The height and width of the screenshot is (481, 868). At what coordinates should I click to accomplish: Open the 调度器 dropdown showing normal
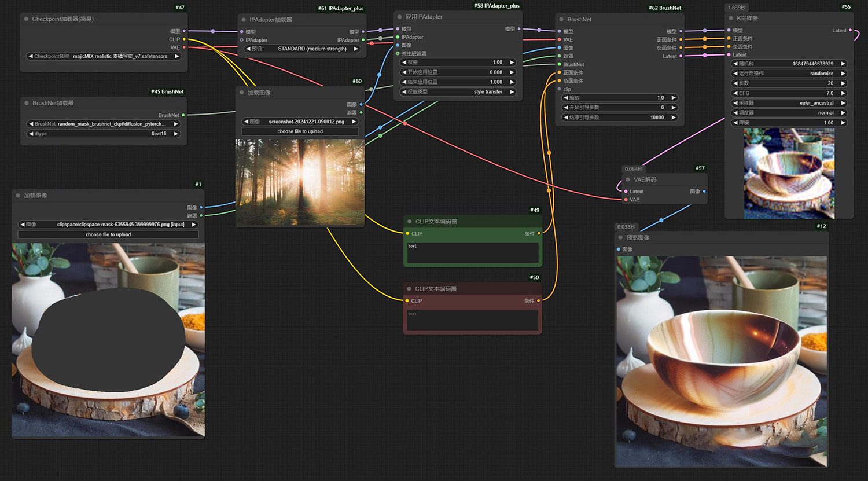point(789,113)
